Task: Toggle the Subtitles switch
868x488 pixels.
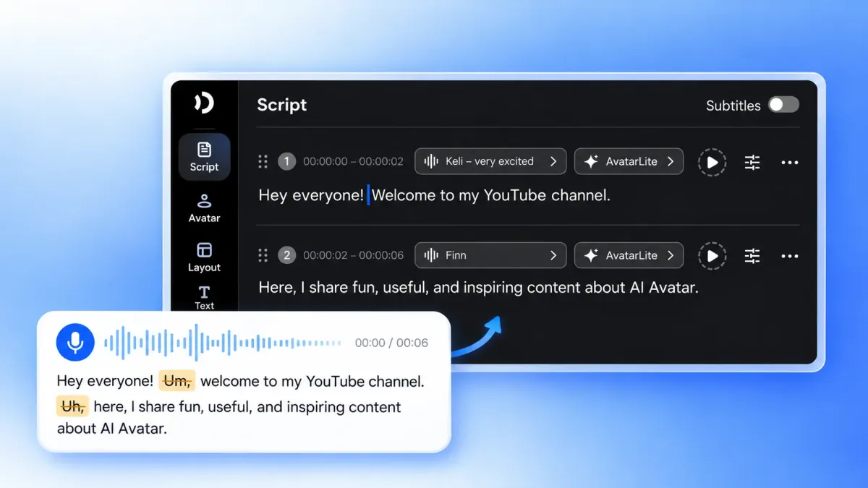Action: pos(783,105)
